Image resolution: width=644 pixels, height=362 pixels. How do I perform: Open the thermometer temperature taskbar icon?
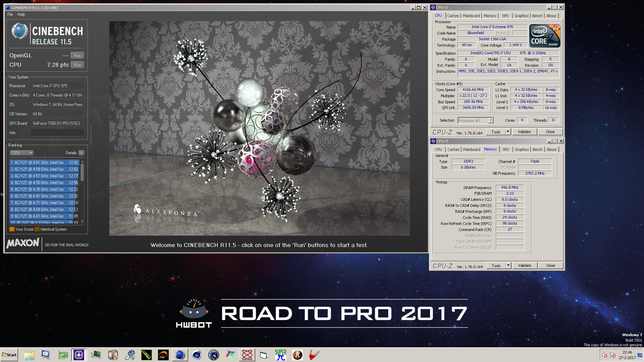[x=113, y=355]
